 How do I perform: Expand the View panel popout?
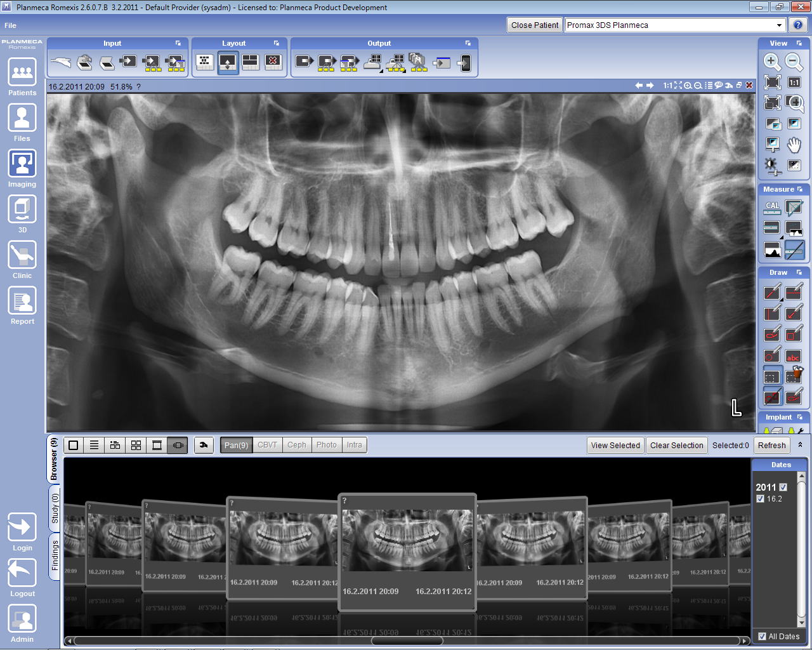coord(799,43)
